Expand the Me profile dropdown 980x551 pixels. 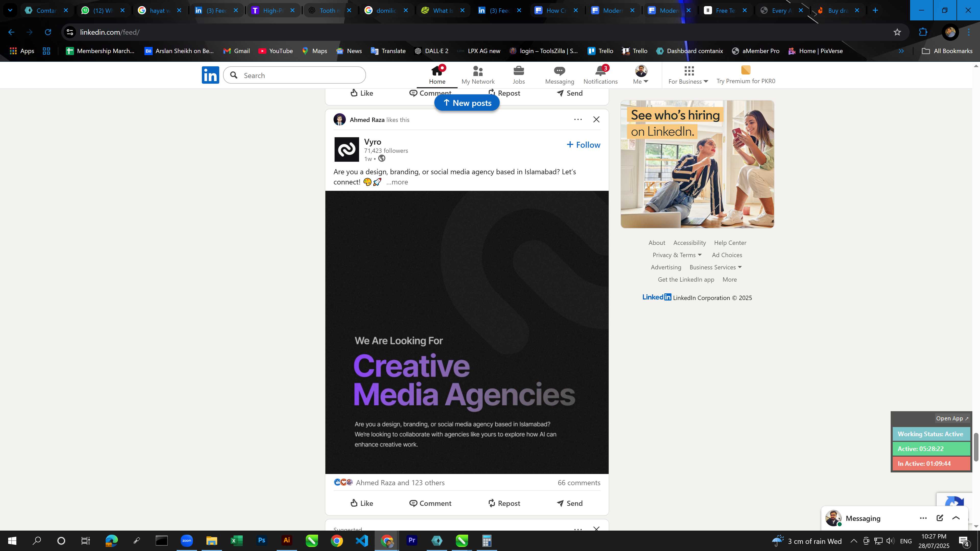click(x=641, y=75)
